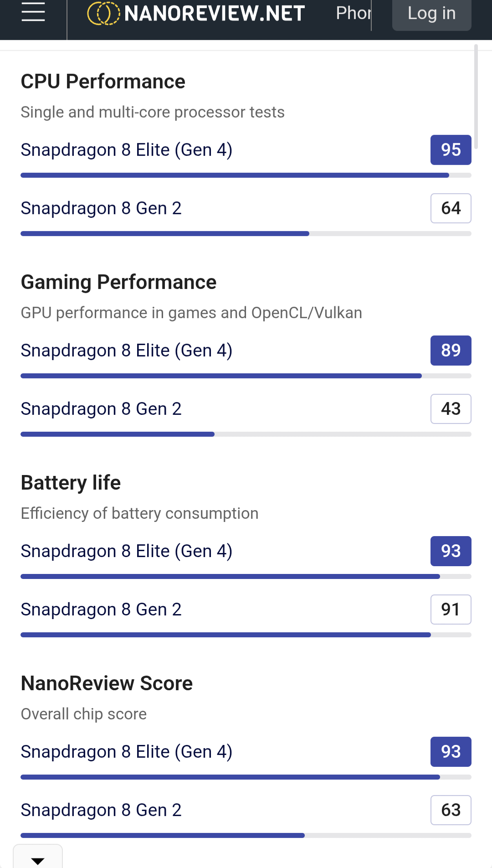Open Snapdragon 8 Gen 2 link under CPU Performance
The image size is (492, 868).
(x=101, y=208)
